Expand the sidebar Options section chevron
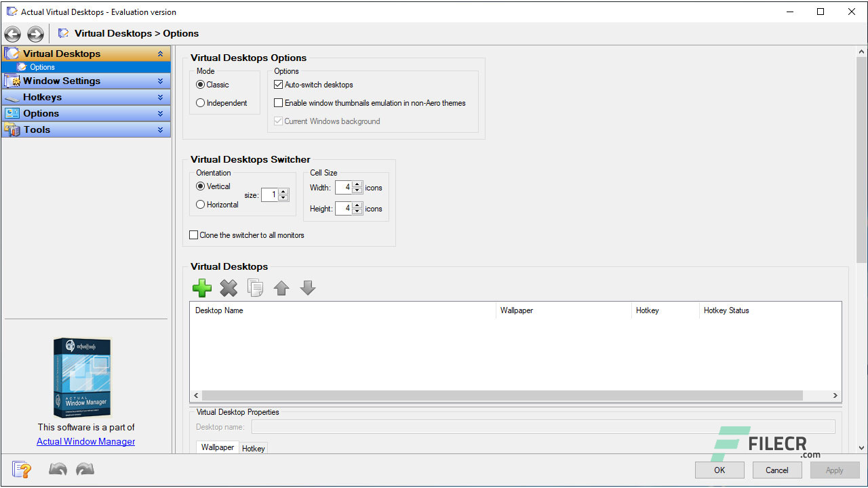 pyautogui.click(x=161, y=114)
